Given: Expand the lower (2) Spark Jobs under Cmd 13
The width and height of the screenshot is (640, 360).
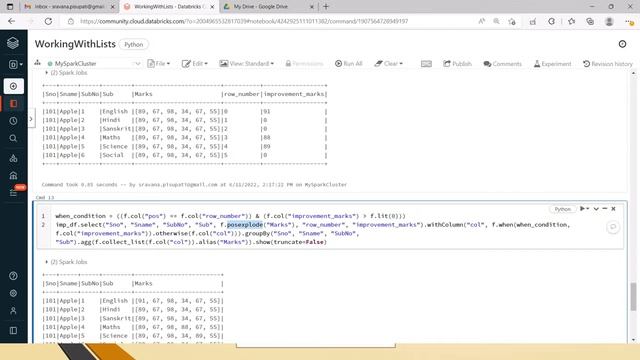Looking at the screenshot, I should [x=66, y=262].
